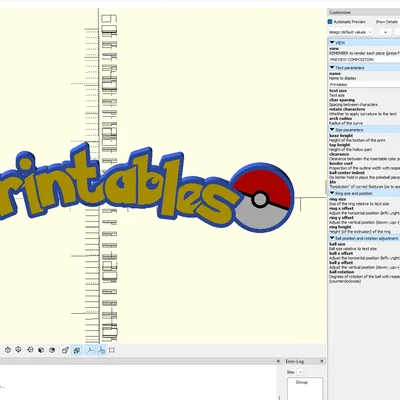
Task: Click the 'ring size' parameter label
Action: [338, 199]
